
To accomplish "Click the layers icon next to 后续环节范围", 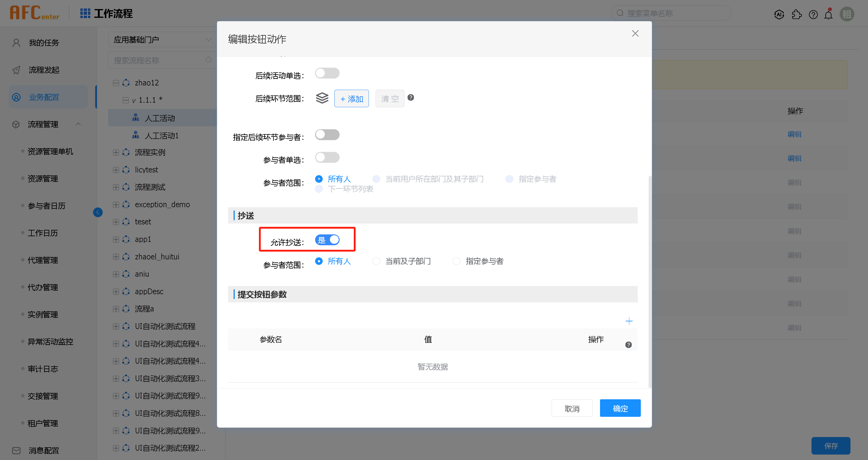I will [322, 98].
